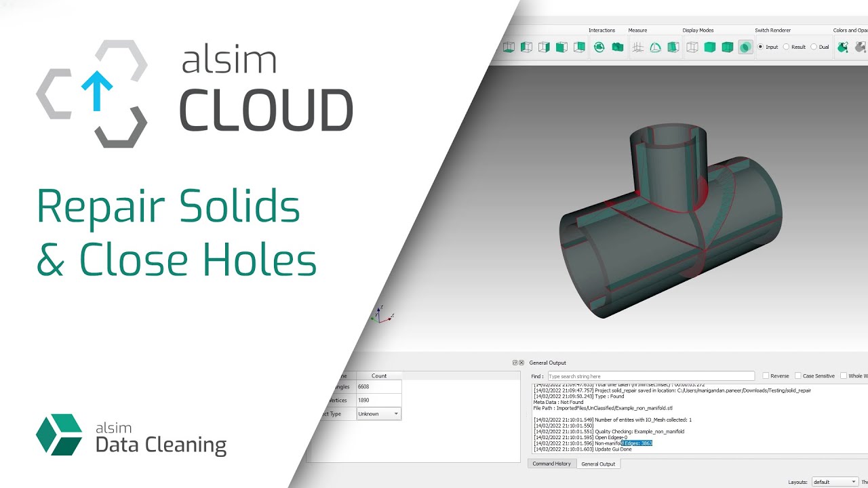Enable the Case Sensitive checkbox
This screenshot has width=868, height=488.
click(798, 375)
